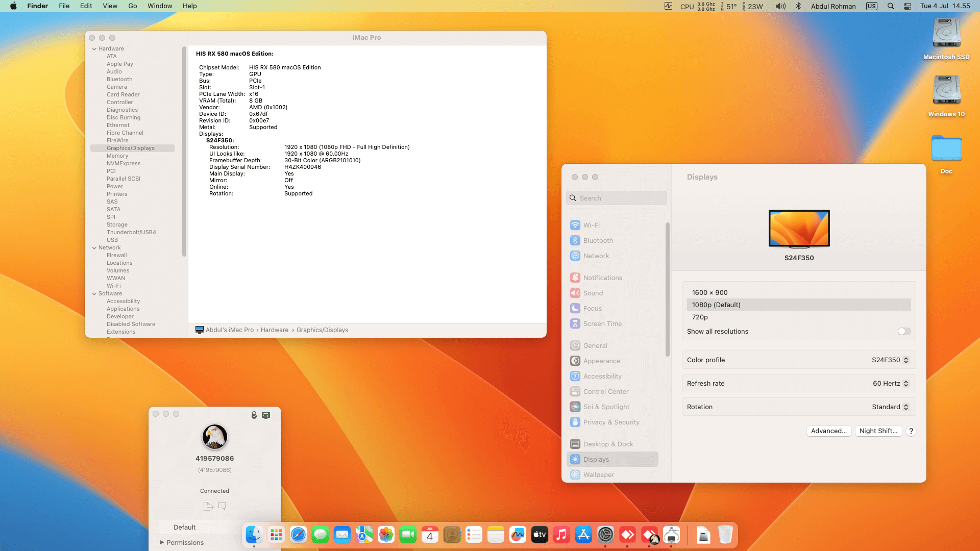Enable the Show all resolutions switch

[904, 331]
